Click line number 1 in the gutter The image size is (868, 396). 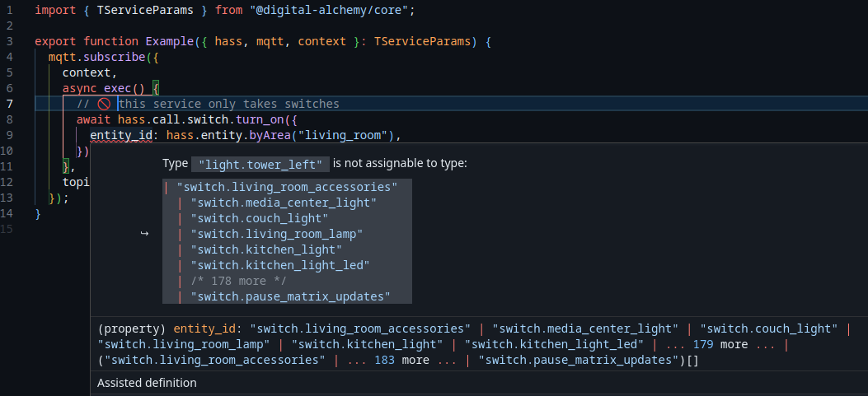pos(8,10)
